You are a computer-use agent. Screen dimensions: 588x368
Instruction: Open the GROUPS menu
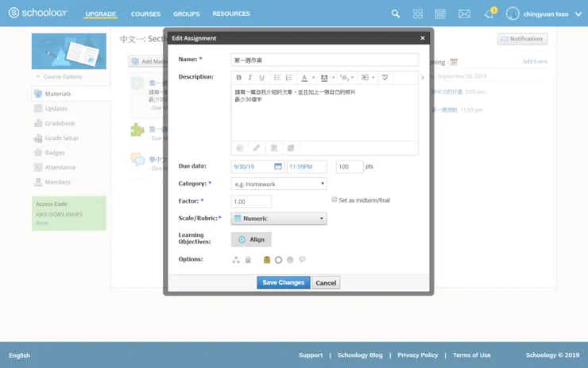tap(187, 14)
